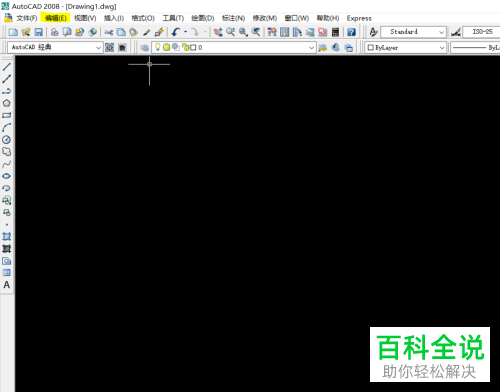Click the Paste icon
Screen dimensions: 500x392
(134, 32)
